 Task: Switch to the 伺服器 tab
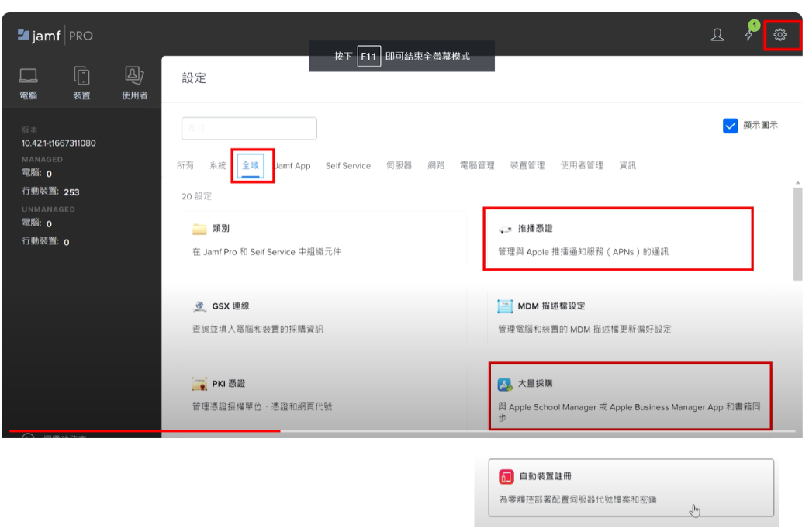pos(399,165)
